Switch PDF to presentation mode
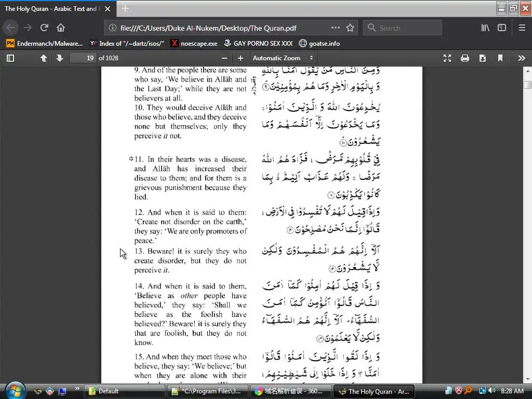 tap(447, 58)
